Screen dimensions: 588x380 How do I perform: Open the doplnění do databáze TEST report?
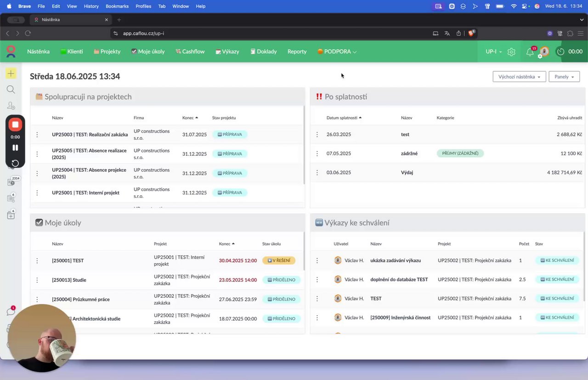399,279
